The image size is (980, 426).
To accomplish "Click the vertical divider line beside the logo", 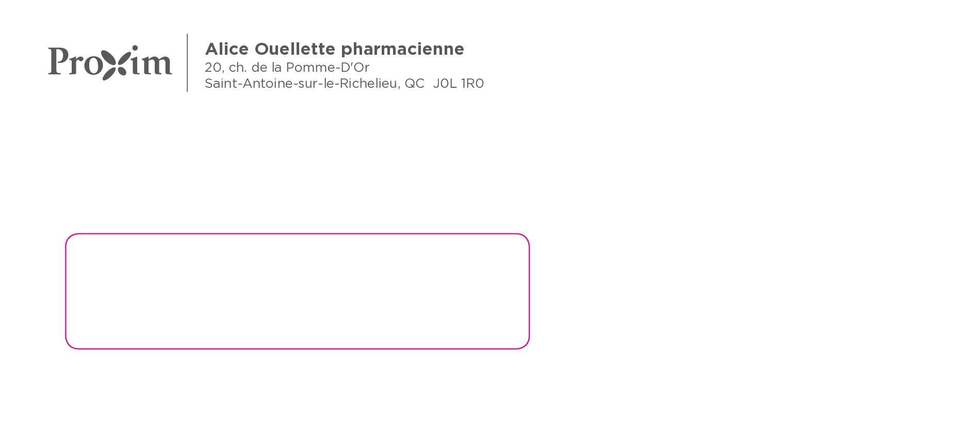I will [187, 62].
